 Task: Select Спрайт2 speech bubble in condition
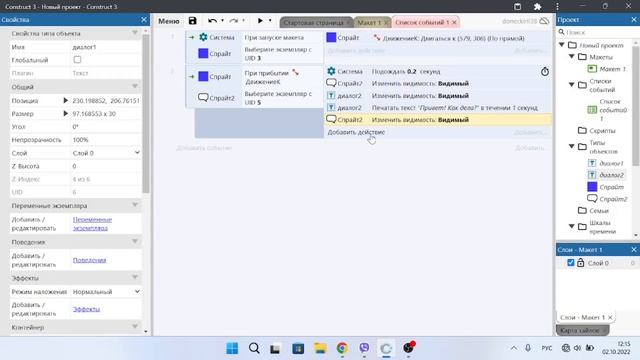point(203,98)
